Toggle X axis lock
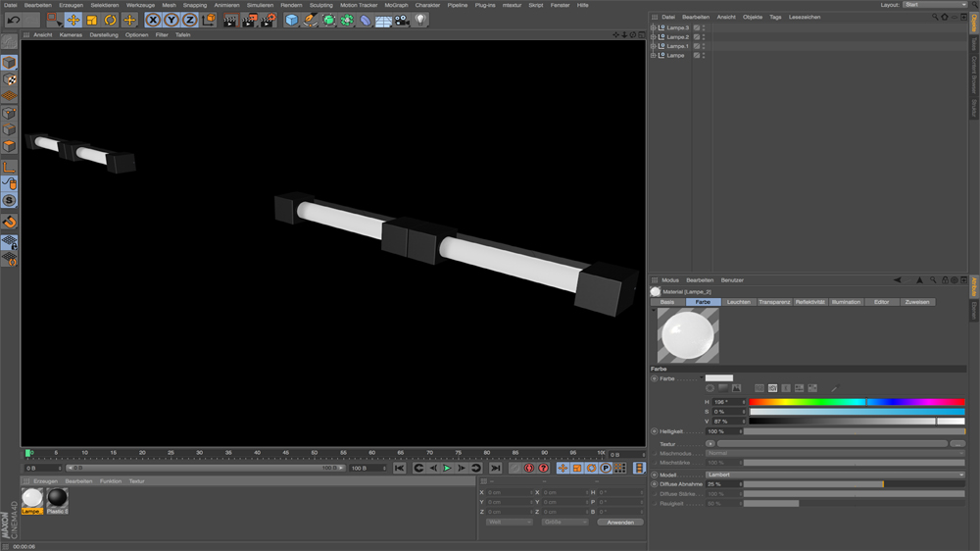 153,20
